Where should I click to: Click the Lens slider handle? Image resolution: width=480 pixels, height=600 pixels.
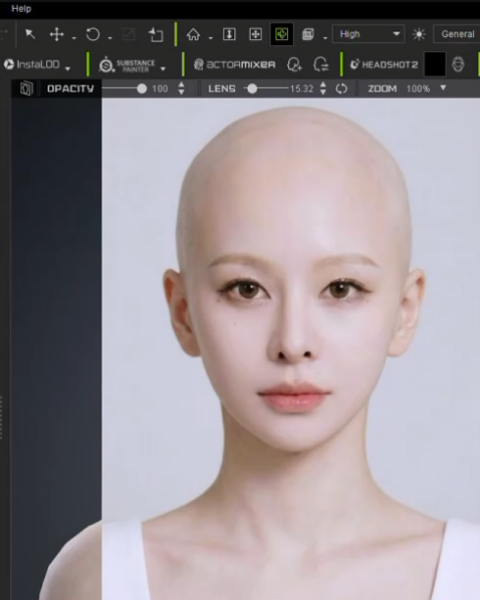[x=252, y=89]
